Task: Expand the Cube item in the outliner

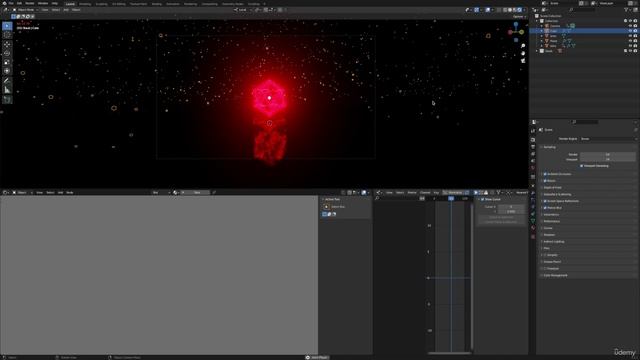Action: pyautogui.click(x=542, y=31)
